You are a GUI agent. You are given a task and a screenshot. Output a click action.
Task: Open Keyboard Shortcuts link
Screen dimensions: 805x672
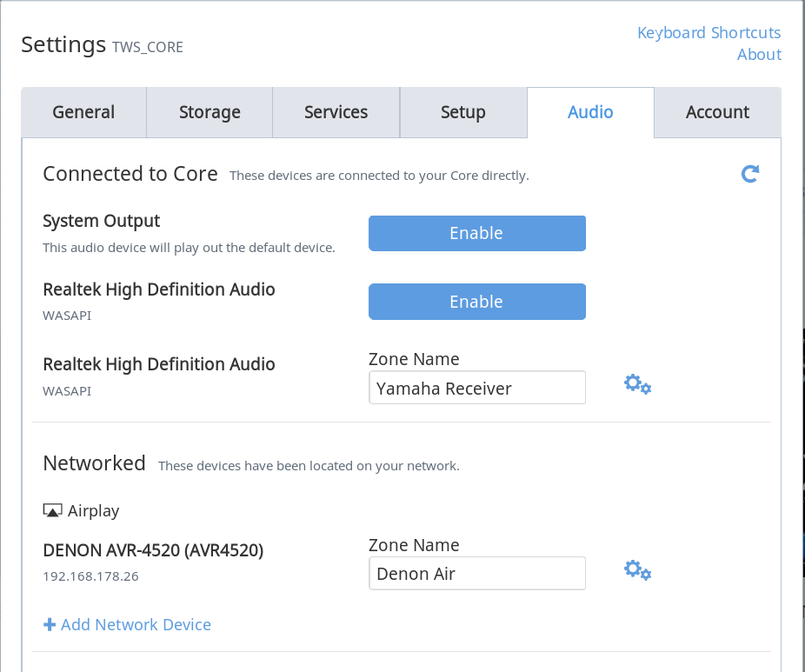709,32
